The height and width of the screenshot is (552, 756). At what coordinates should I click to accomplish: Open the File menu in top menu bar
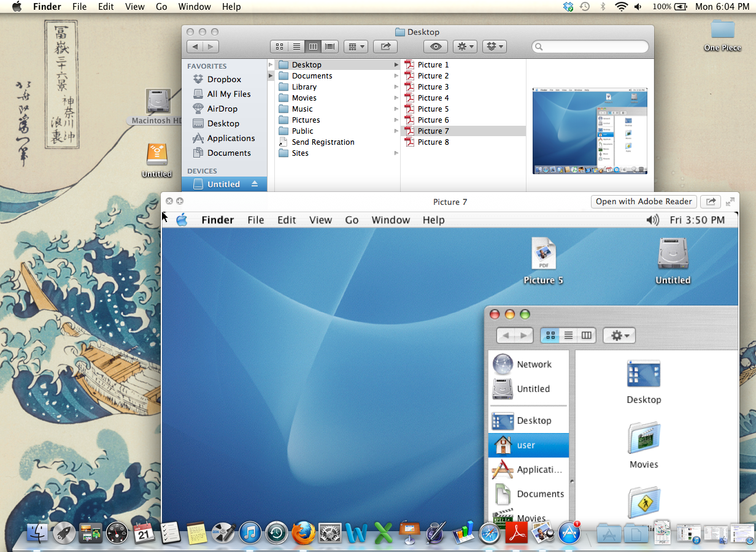pyautogui.click(x=79, y=7)
